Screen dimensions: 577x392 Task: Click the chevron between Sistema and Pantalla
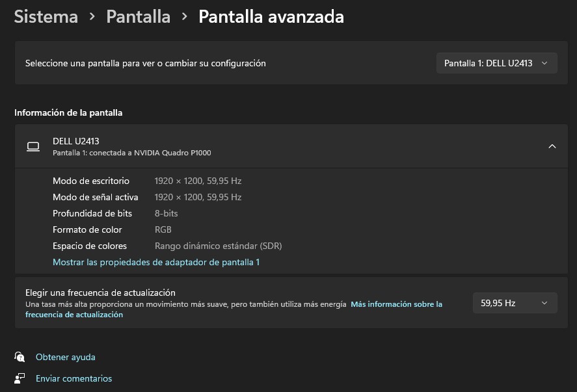coord(92,16)
